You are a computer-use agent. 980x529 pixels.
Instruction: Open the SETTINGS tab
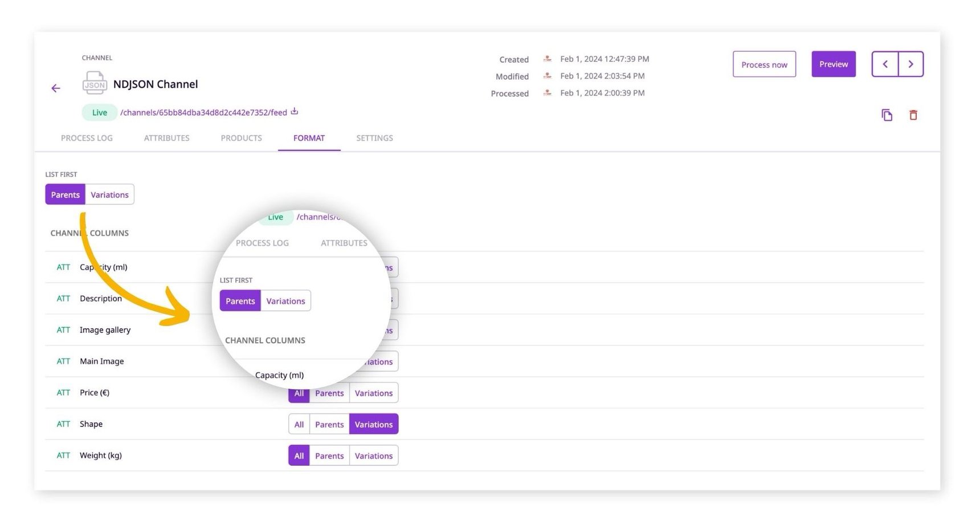click(x=374, y=137)
